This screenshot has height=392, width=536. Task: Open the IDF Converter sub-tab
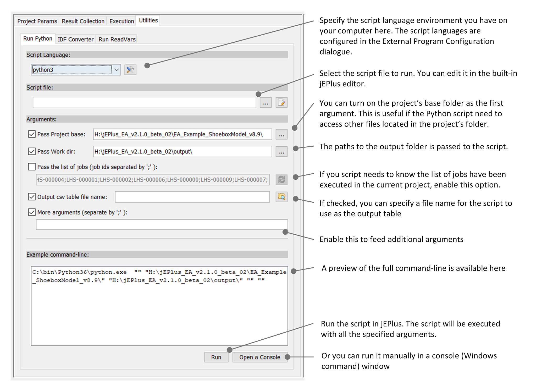(75, 39)
